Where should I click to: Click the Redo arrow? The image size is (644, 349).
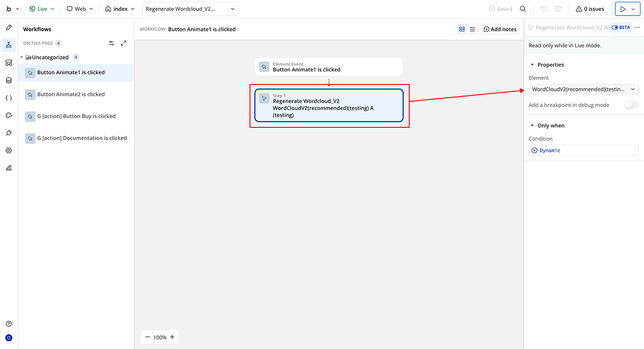[x=559, y=9]
